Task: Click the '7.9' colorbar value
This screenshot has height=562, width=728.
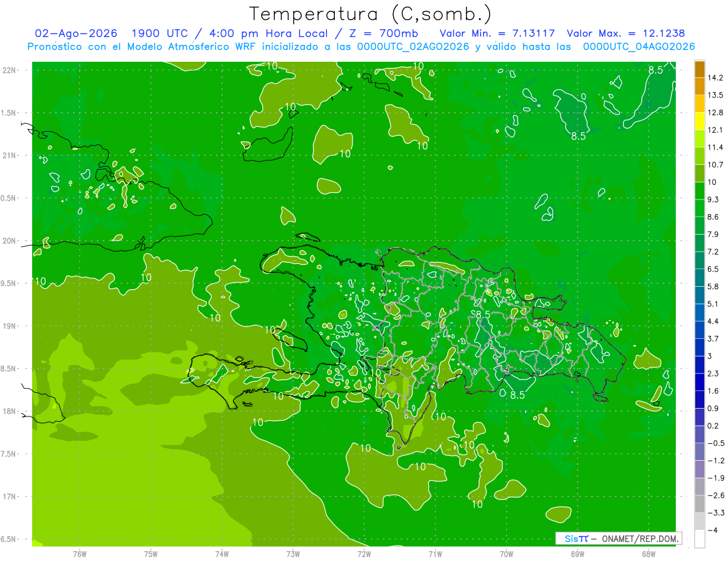Action: pyautogui.click(x=713, y=234)
